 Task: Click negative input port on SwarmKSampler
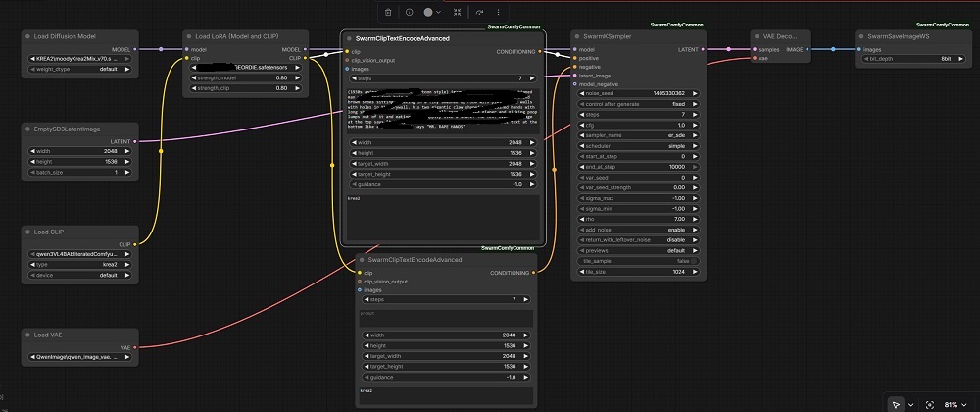tap(575, 67)
